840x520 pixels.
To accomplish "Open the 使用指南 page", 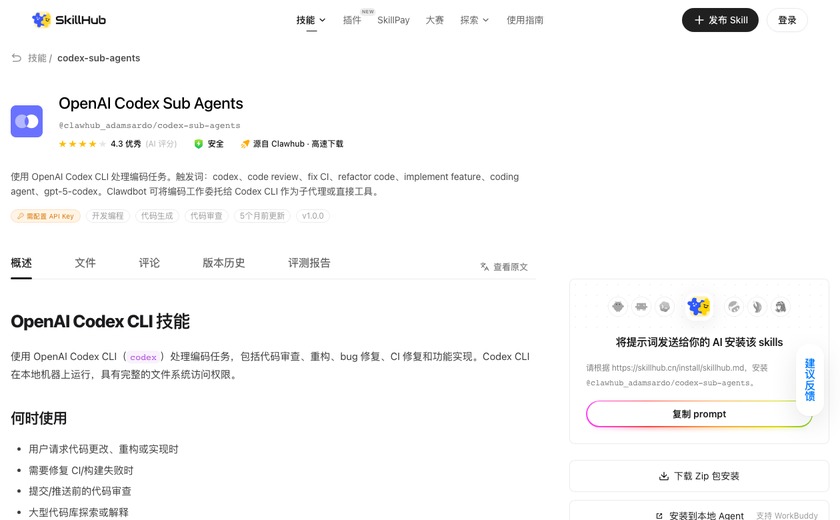I will click(x=525, y=20).
